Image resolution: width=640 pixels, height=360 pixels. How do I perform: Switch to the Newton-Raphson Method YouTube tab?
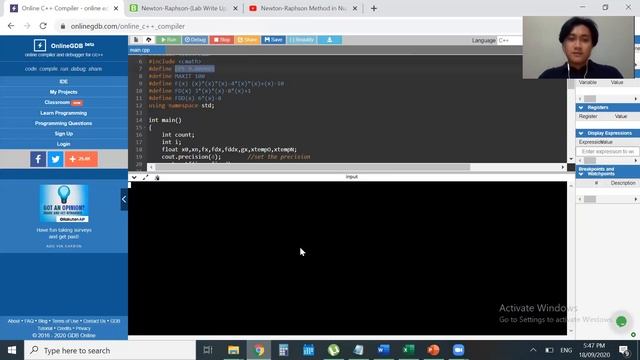pos(303,8)
